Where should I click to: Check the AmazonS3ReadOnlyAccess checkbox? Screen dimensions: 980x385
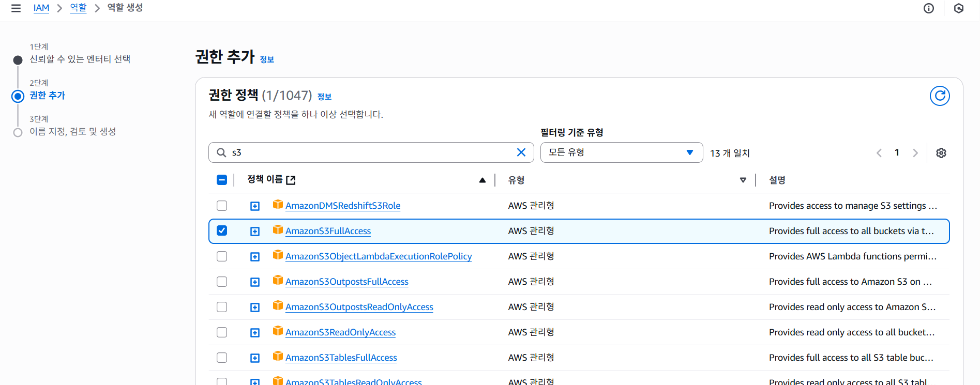tap(222, 332)
